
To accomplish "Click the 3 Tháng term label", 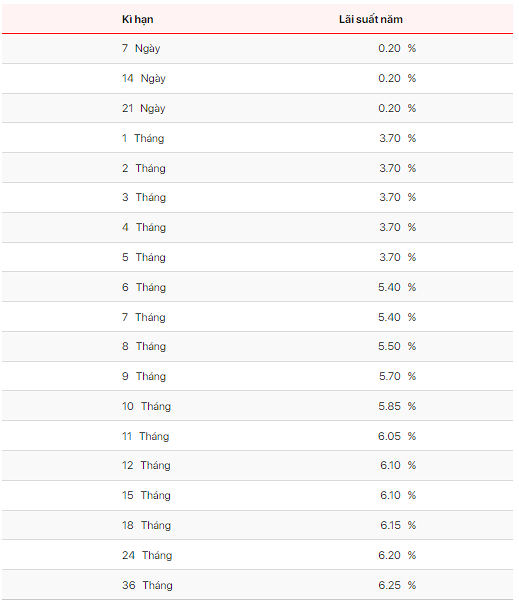I will [x=144, y=197].
